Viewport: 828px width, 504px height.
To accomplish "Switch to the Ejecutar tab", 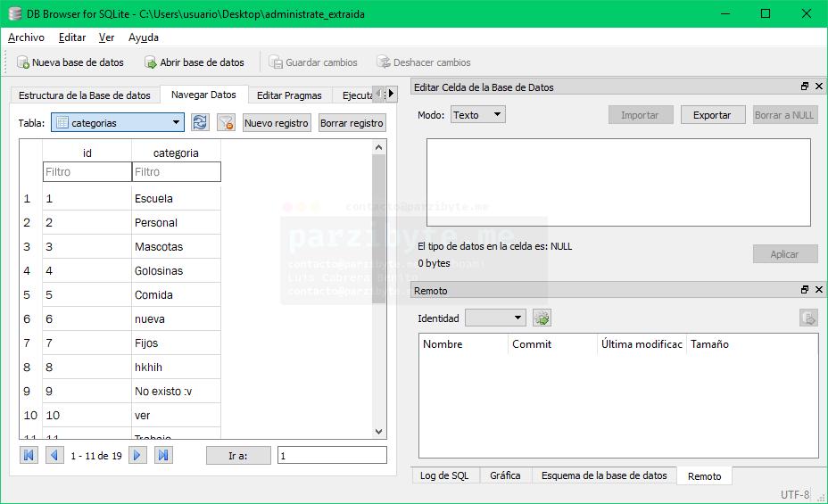I will pyautogui.click(x=354, y=95).
